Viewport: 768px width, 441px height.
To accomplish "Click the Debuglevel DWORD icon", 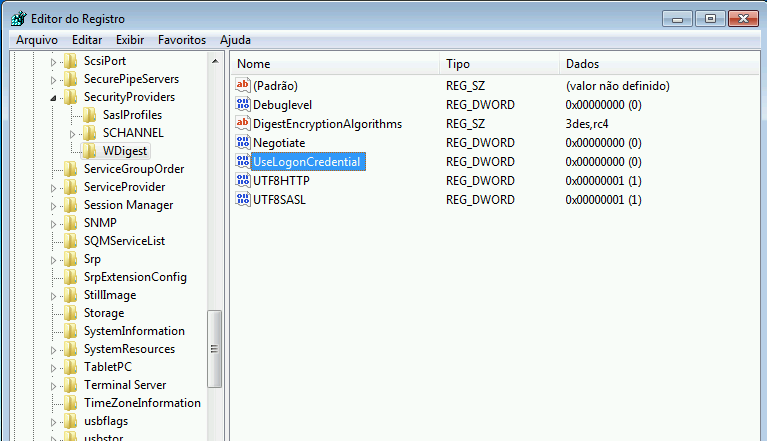I will pos(242,105).
